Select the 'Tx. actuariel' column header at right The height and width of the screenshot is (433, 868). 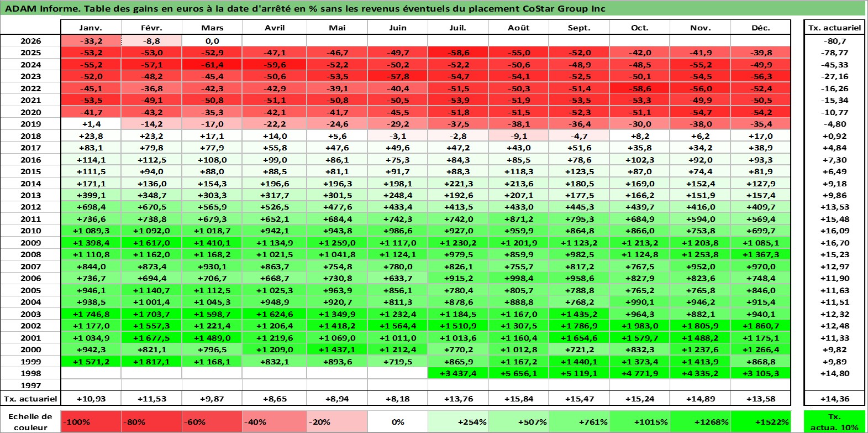[834, 28]
